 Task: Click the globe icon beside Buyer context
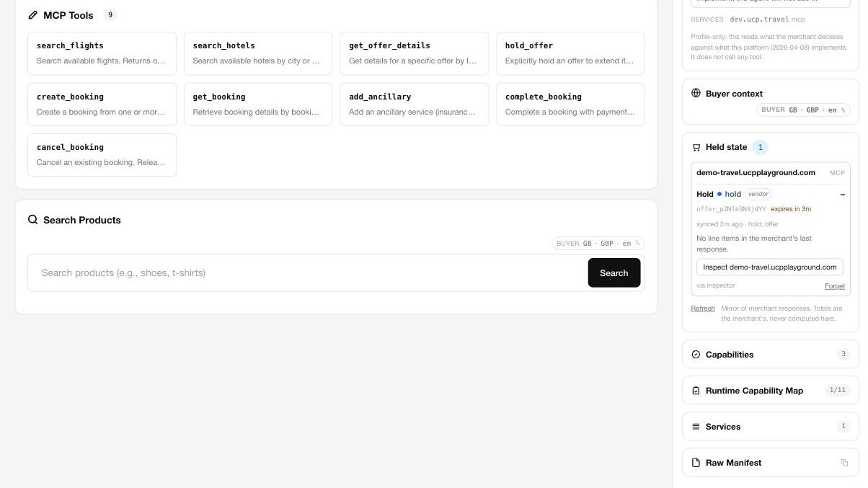[696, 93]
